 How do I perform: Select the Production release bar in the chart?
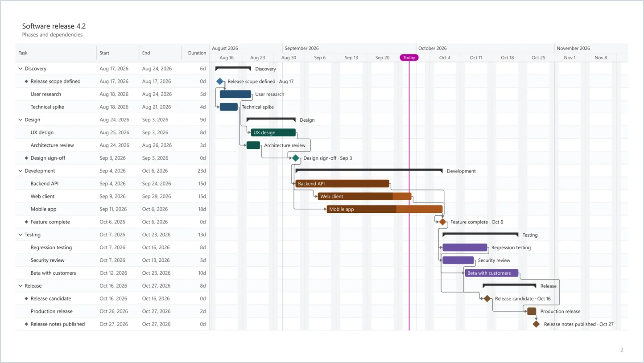tap(532, 311)
